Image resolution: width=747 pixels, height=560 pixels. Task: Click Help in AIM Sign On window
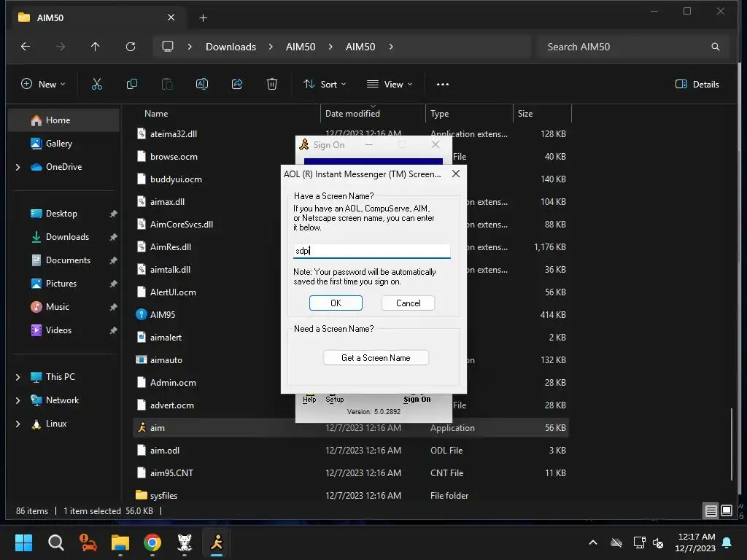point(309,399)
